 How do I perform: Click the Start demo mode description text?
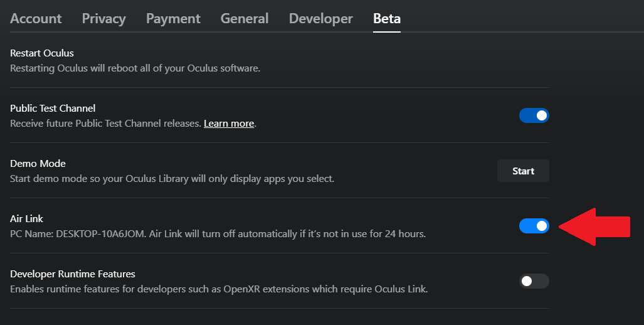172,179
